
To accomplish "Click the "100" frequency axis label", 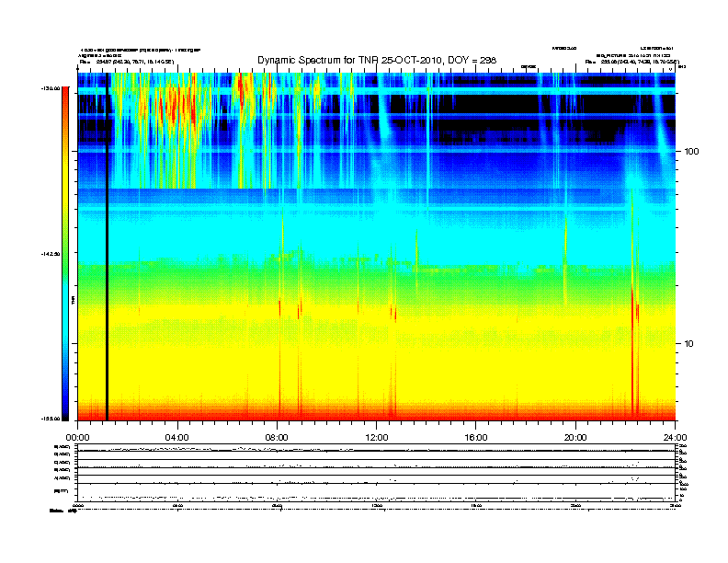I will [691, 152].
